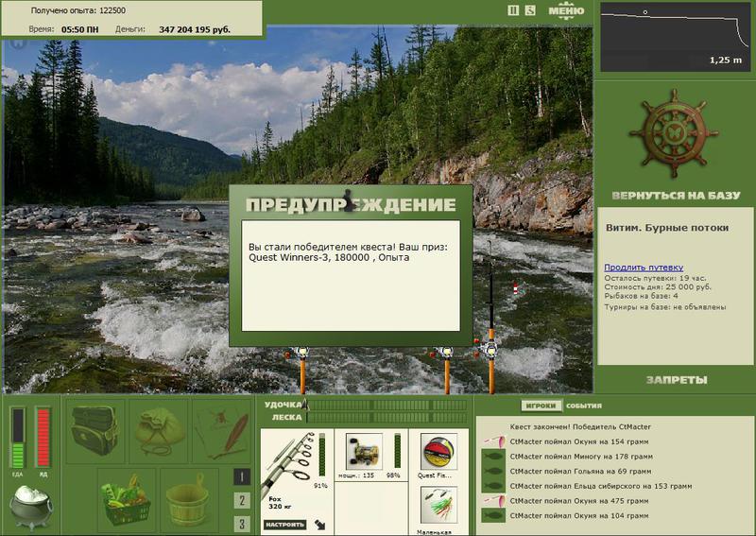Click the depth profile chart showing 1,25 m
The width and height of the screenshot is (756, 536).
674,37
